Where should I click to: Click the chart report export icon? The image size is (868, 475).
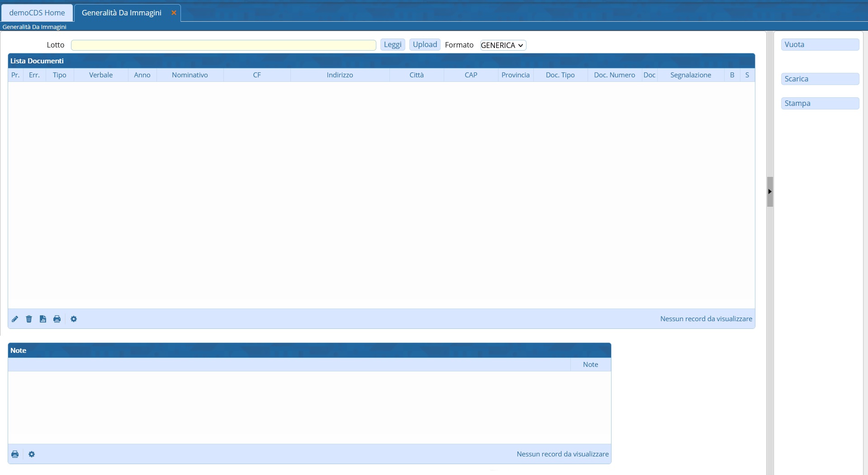tap(43, 319)
